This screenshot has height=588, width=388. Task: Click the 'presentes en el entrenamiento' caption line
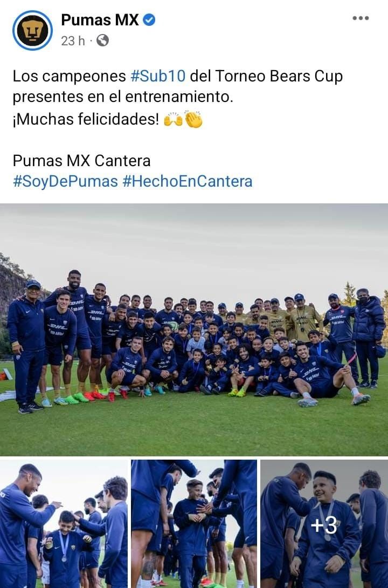(123, 97)
